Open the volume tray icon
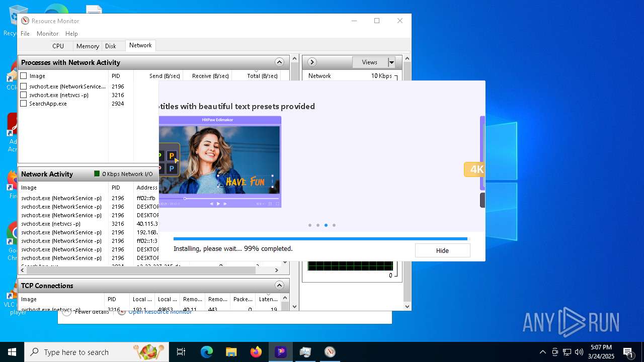 click(x=579, y=352)
